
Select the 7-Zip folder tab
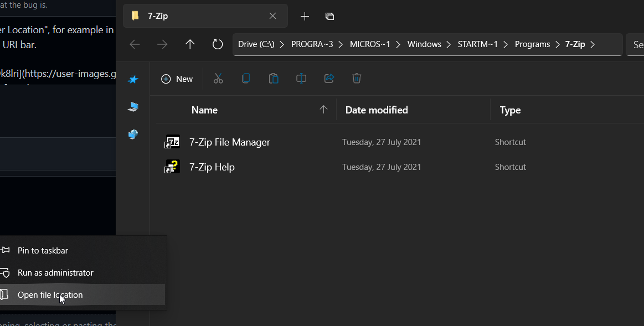pos(205,16)
